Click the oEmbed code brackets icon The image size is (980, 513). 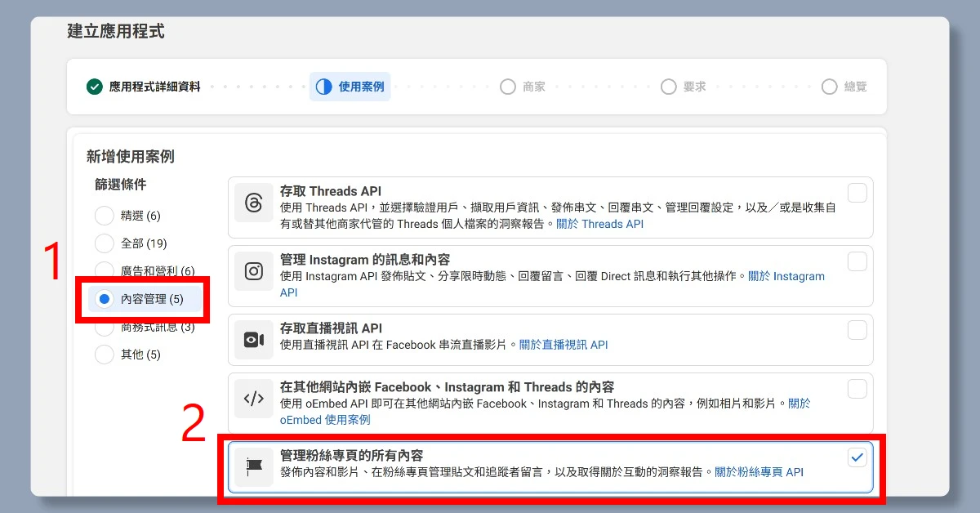(253, 399)
